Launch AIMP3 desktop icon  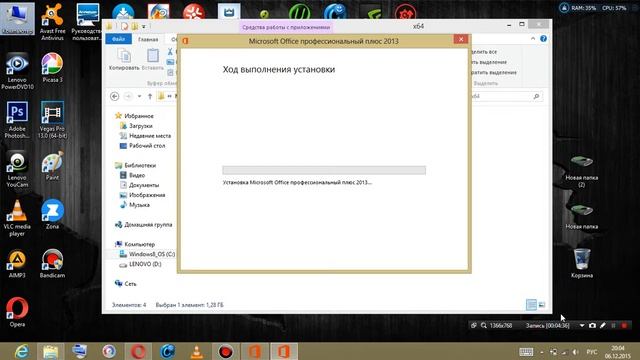[17, 263]
